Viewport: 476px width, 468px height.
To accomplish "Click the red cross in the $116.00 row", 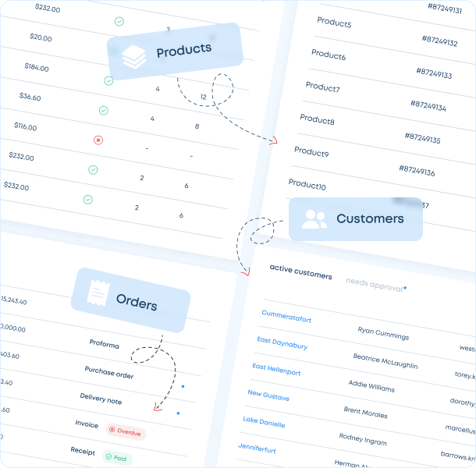I will click(98, 140).
